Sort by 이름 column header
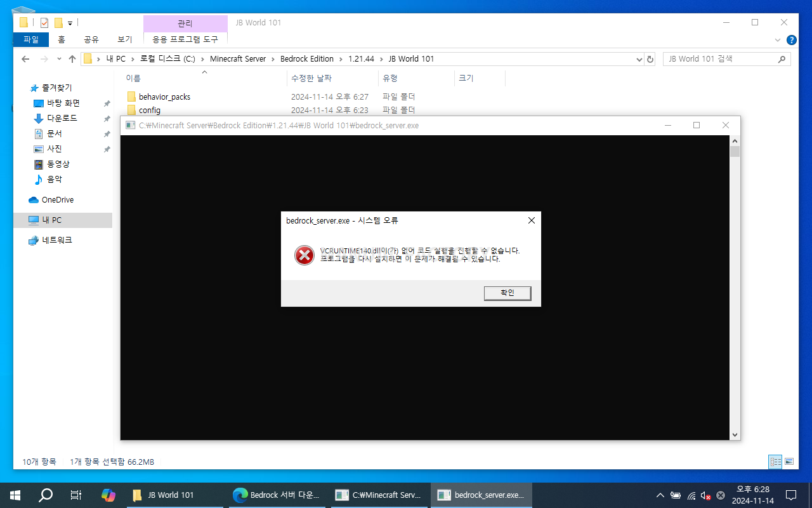This screenshot has width=812, height=508. click(204, 78)
